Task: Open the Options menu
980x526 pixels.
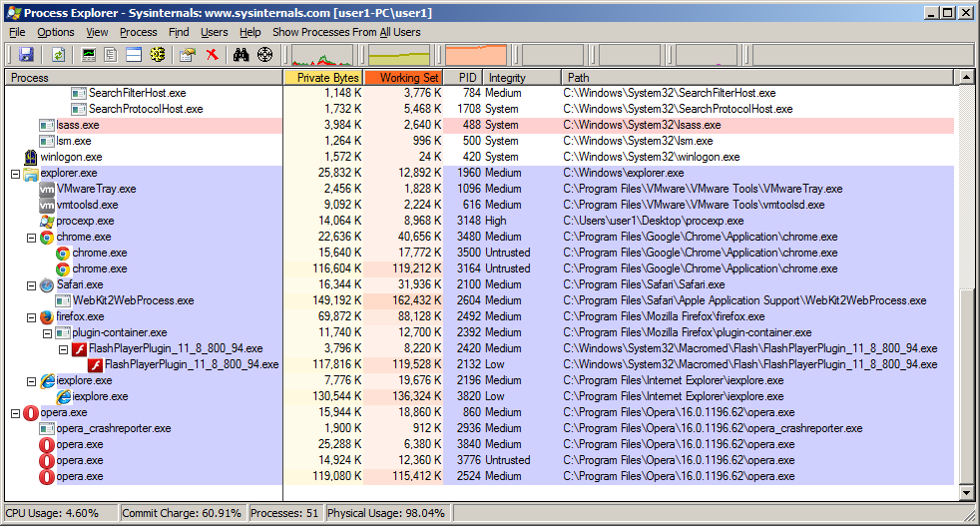Action: (56, 32)
